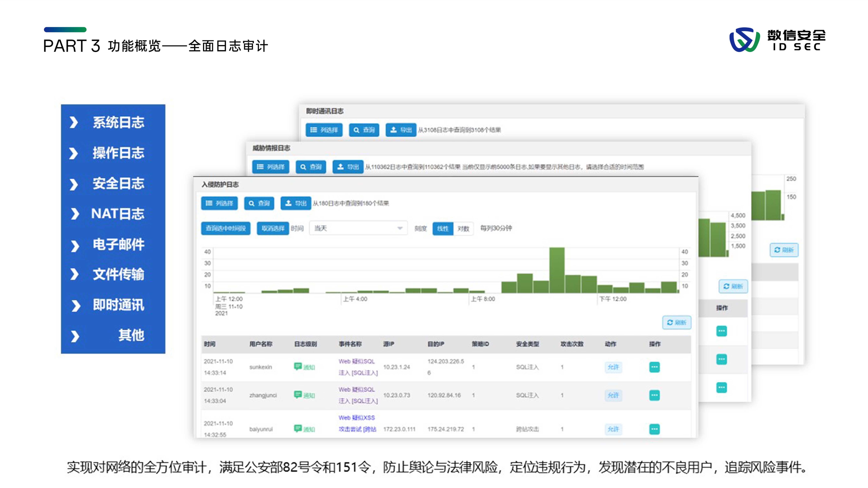Open 列选择 column selector in 入侵防护日志
This screenshot has width=868, height=488.
click(x=219, y=203)
